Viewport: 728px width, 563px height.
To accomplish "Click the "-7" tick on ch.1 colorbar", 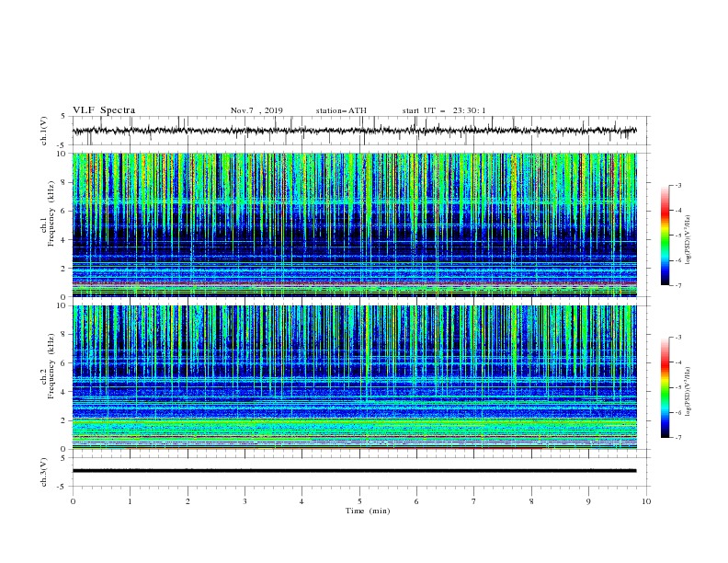I will click(678, 285).
